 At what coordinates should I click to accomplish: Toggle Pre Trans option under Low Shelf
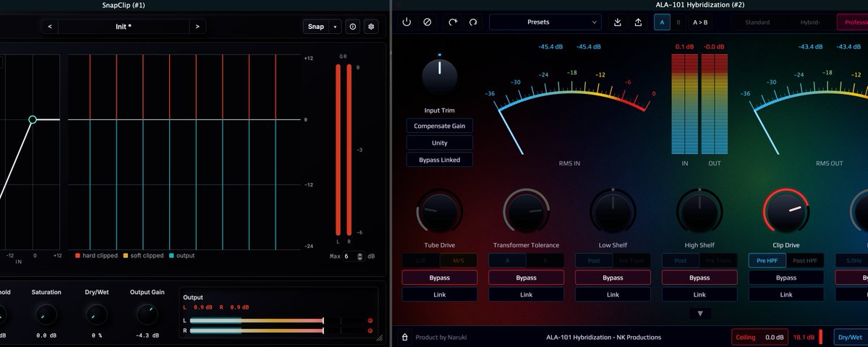click(631, 260)
